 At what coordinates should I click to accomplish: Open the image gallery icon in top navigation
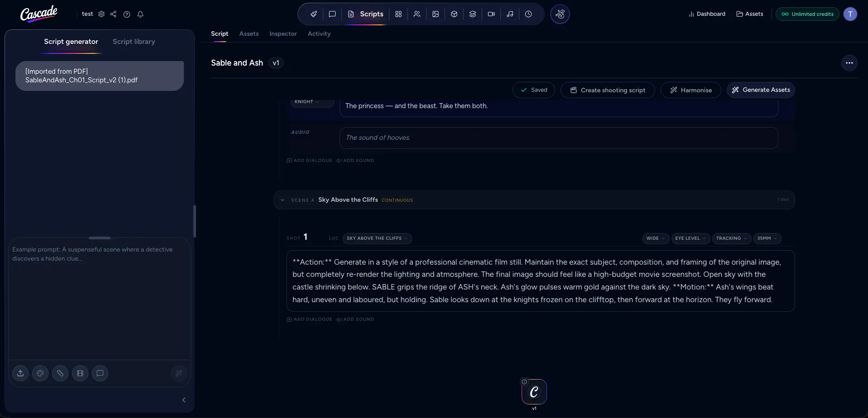coord(436,14)
